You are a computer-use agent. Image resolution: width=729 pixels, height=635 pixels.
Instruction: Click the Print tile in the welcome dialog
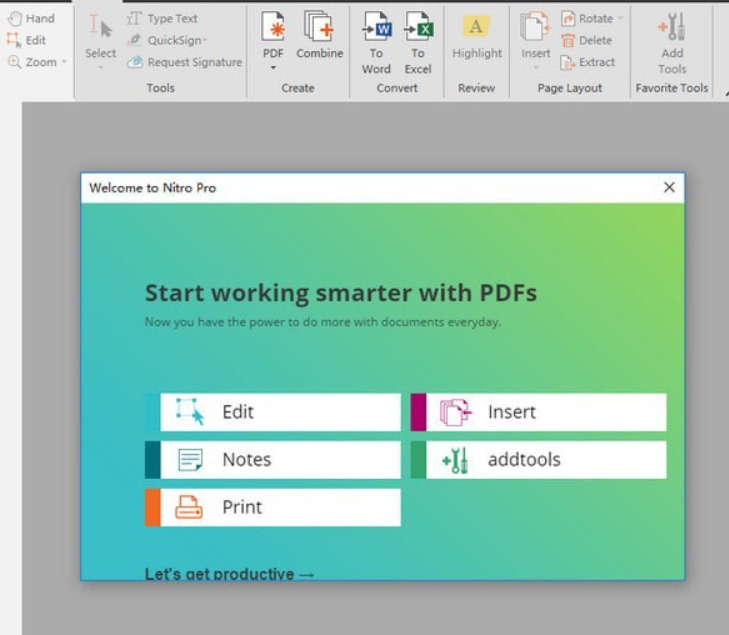pos(272,507)
